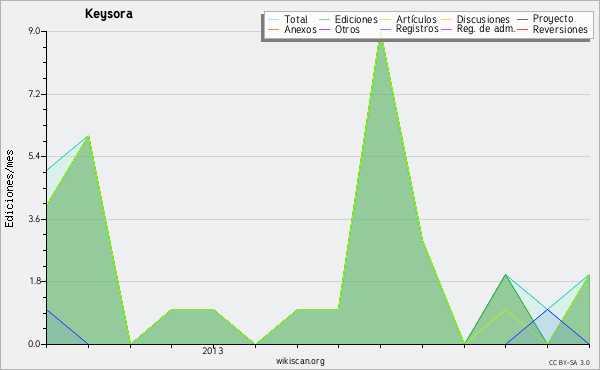Screen dimensions: 600x370
Task: Select the Artículos legend entry
Action: (x=409, y=19)
